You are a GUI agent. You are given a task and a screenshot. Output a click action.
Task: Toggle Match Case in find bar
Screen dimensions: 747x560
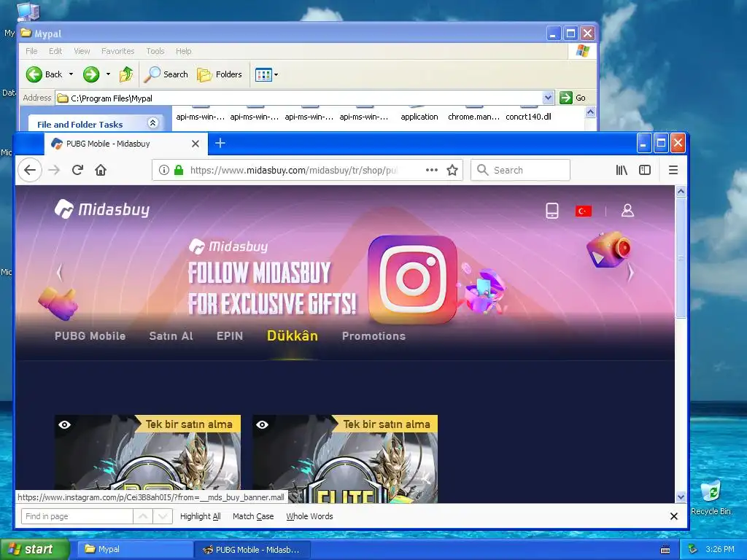253,516
